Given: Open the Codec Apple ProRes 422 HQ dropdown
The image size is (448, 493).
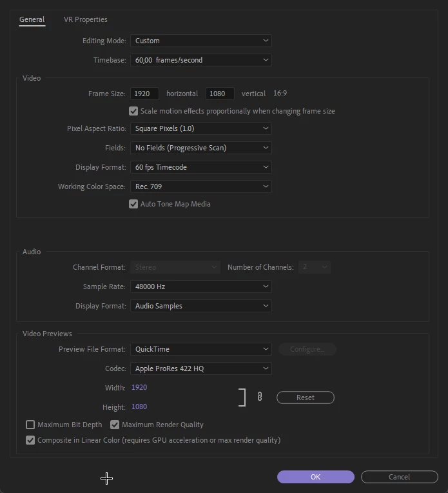Looking at the screenshot, I should [x=201, y=368].
